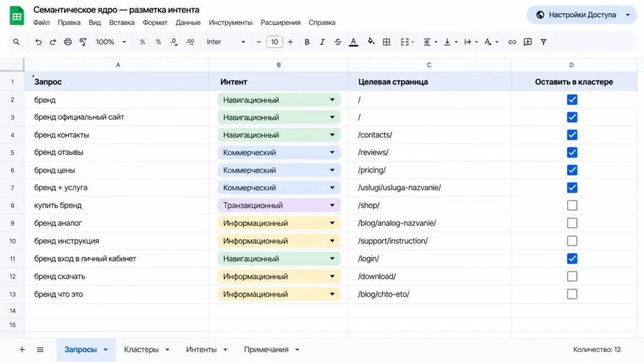This screenshot has height=362, width=644.
Task: Open the borders tool
Action: (387, 42)
